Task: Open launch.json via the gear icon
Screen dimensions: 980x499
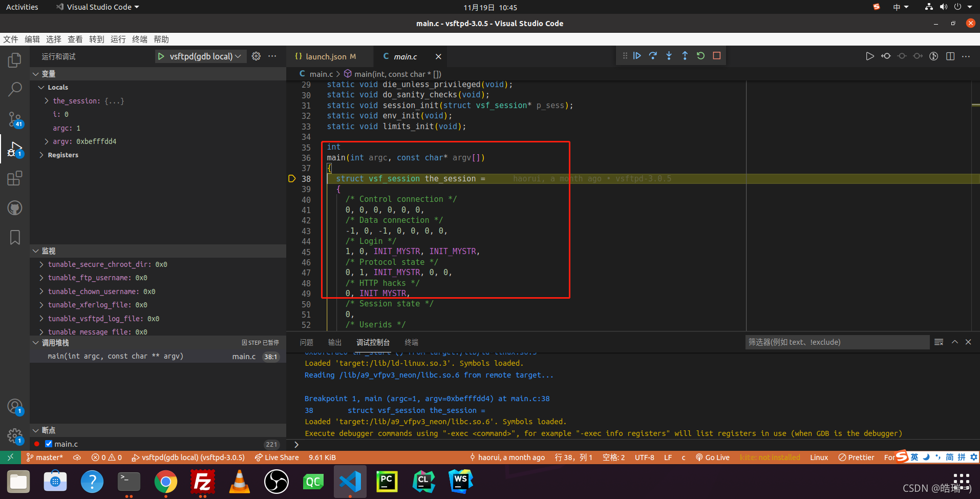Action: (256, 56)
